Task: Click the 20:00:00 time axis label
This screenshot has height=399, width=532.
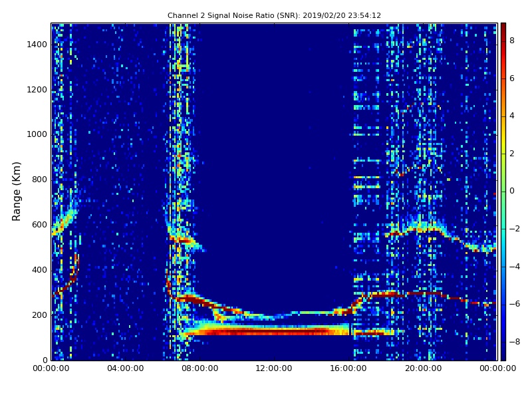Action: 423,368
